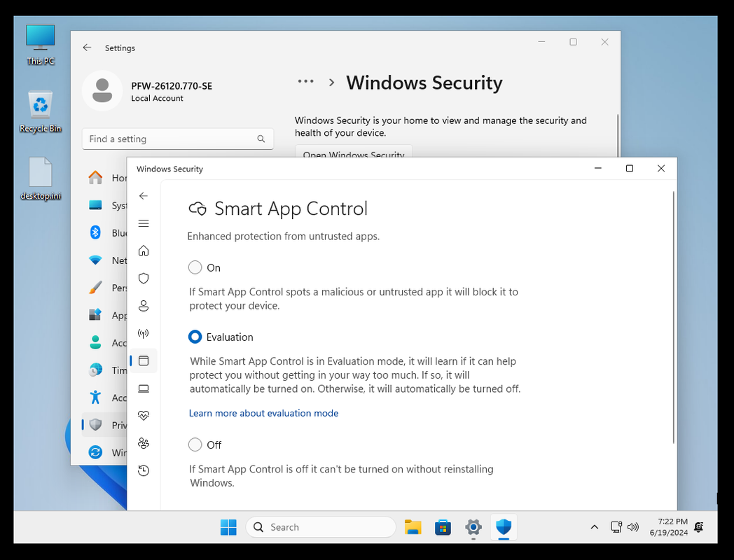Screen dimensions: 734x560
Task: Open Device security laptop icon
Action: coord(144,388)
